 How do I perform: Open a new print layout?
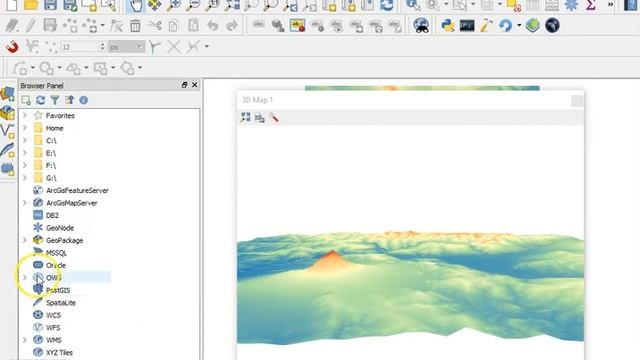pos(89,5)
